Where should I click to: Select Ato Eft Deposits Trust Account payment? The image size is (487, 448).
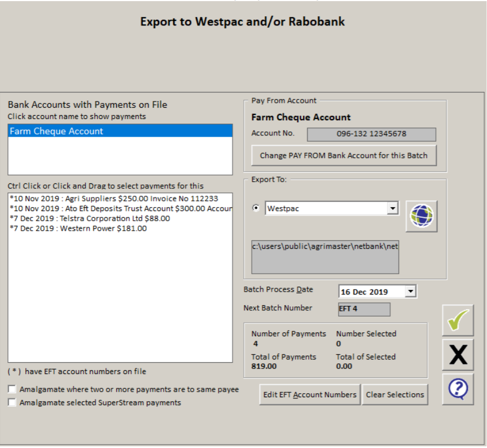pyautogui.click(x=120, y=209)
